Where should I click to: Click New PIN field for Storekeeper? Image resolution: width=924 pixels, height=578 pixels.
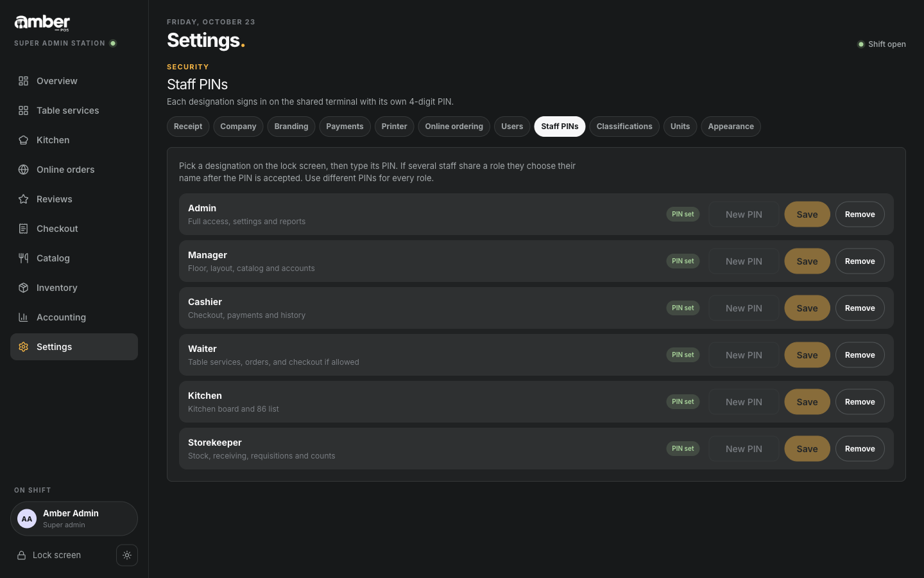click(744, 449)
